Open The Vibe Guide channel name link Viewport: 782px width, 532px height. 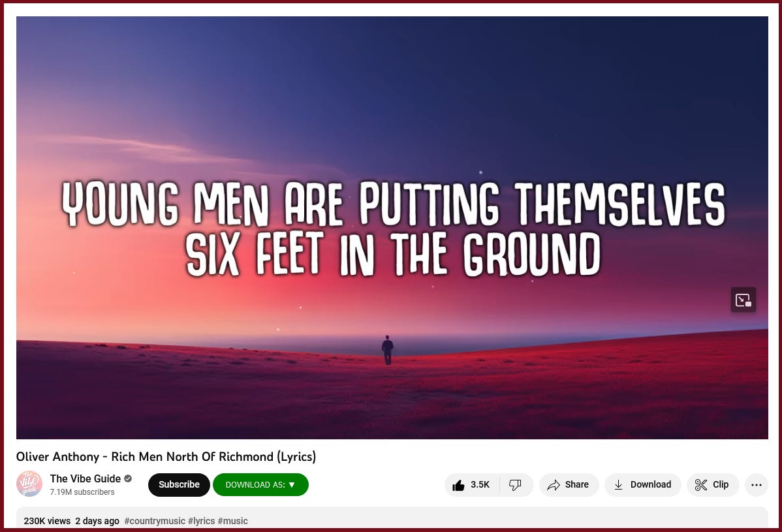(x=86, y=478)
